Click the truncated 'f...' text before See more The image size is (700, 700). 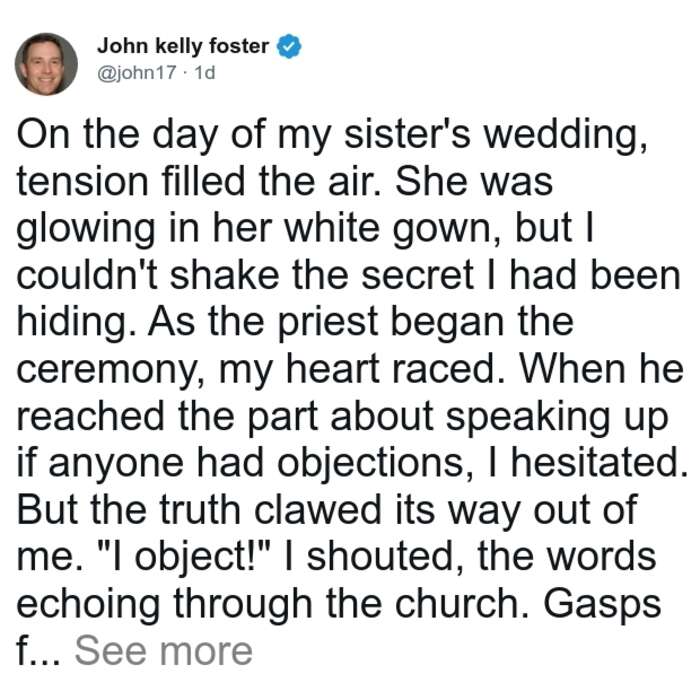pos(38,651)
